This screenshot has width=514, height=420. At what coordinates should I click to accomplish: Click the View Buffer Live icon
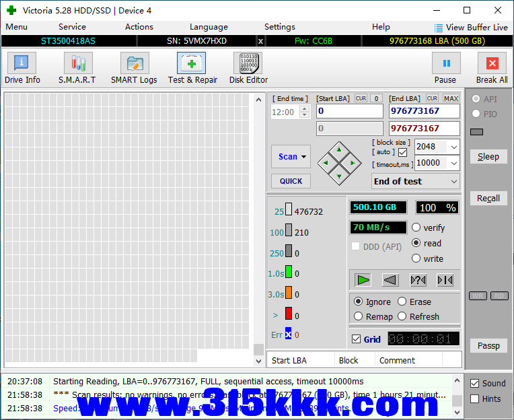point(439,28)
